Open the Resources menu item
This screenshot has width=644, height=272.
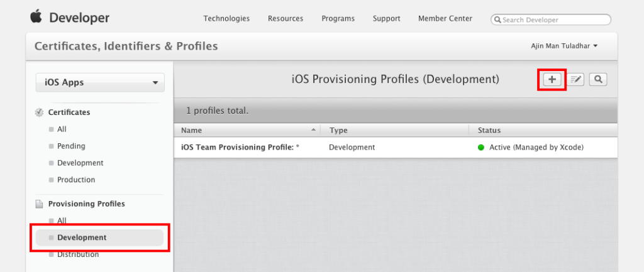pos(286,18)
